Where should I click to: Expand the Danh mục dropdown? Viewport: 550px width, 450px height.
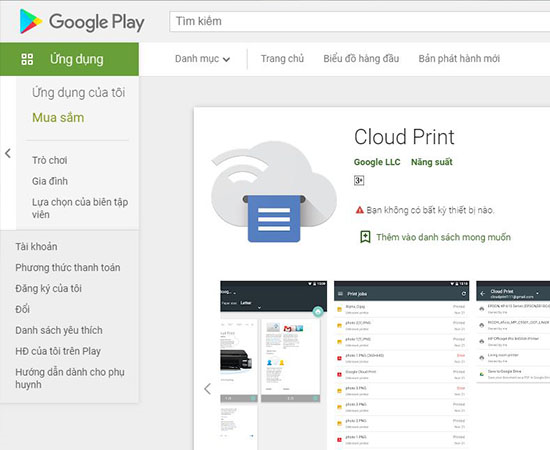click(x=202, y=59)
